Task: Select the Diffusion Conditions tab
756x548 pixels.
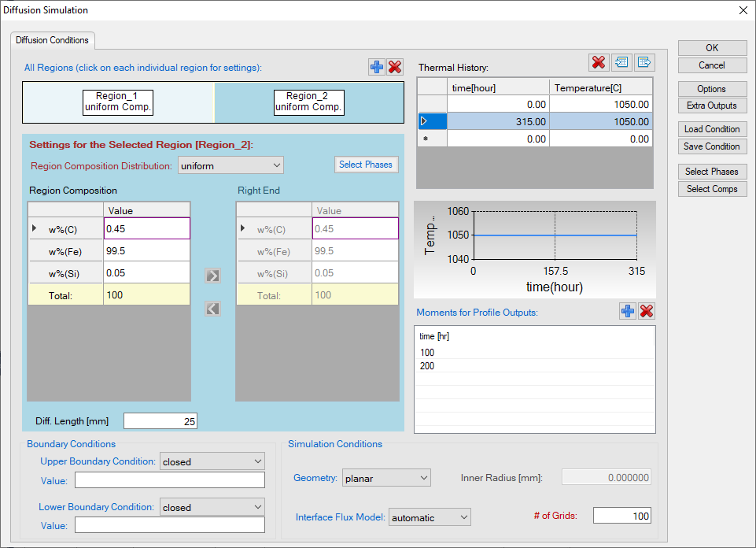Action: point(53,40)
